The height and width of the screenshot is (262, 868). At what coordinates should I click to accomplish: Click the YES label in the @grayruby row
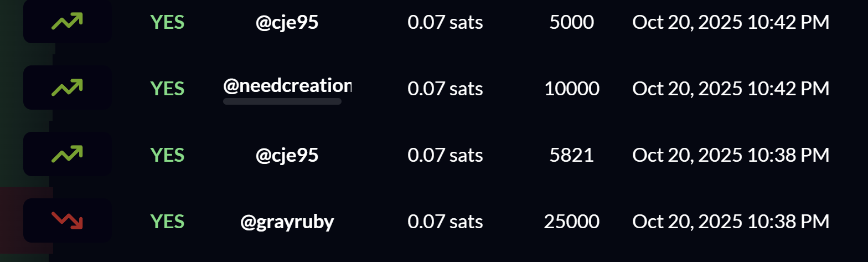(167, 222)
